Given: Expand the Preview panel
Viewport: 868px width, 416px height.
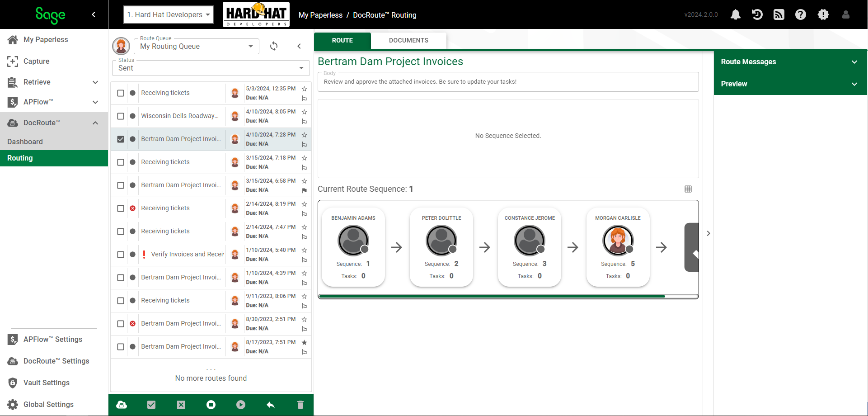Looking at the screenshot, I should (790, 84).
